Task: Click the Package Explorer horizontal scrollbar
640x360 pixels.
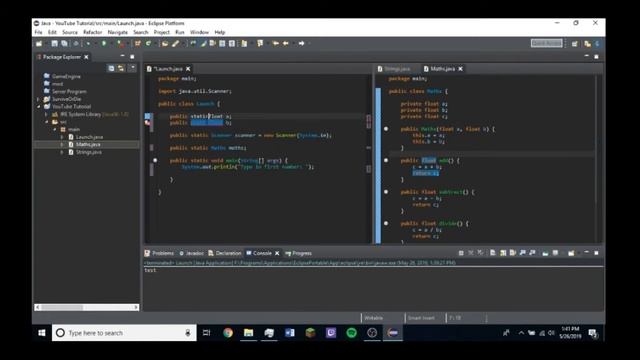Action: pyautogui.click(x=87, y=307)
